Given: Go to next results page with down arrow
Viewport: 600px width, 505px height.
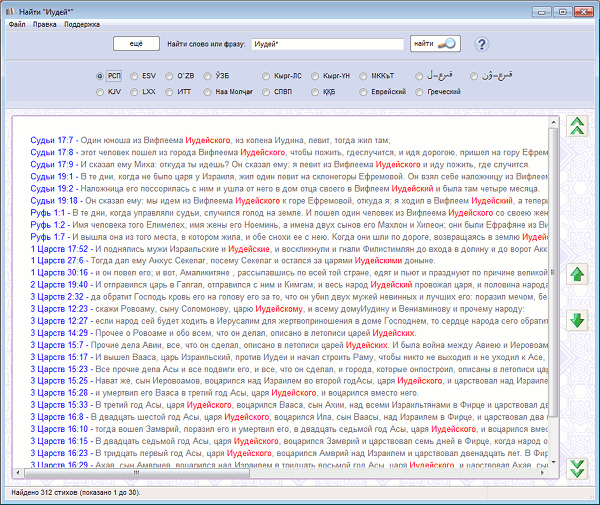Looking at the screenshot, I should [x=576, y=320].
